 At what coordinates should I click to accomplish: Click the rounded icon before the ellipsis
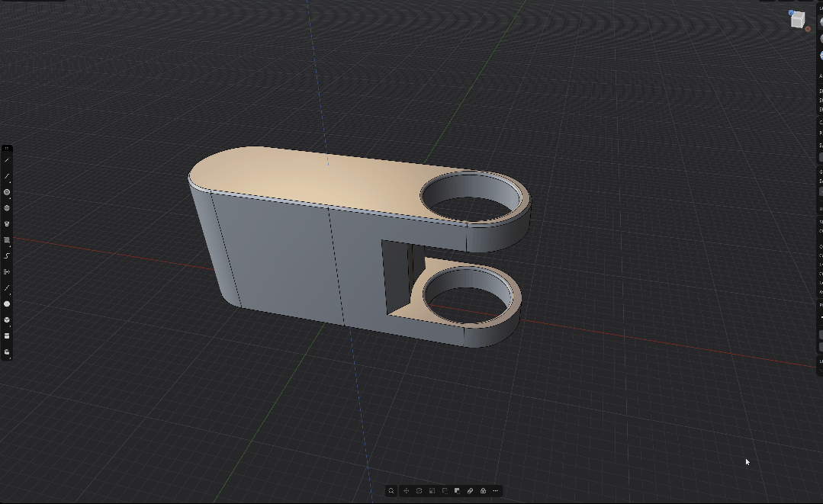(483, 491)
